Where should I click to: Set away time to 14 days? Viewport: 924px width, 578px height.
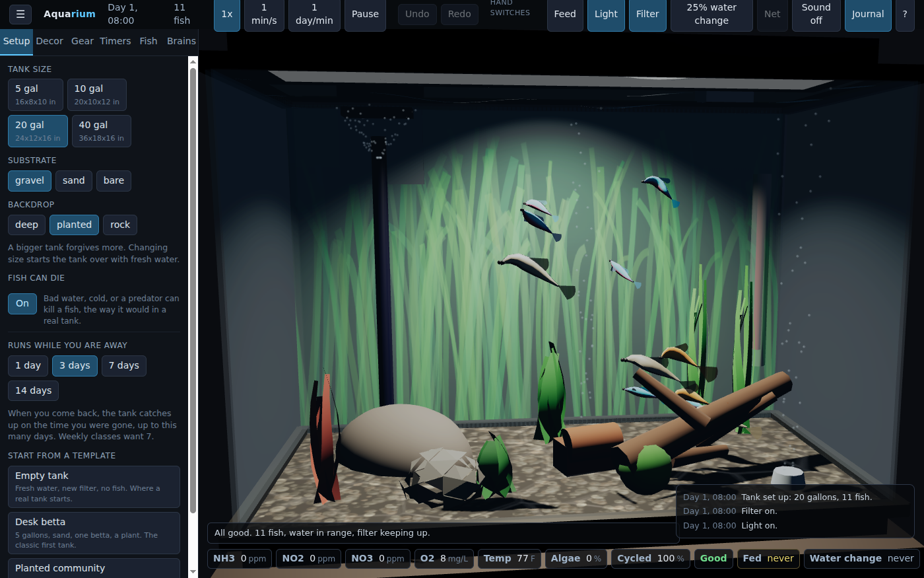pos(33,390)
